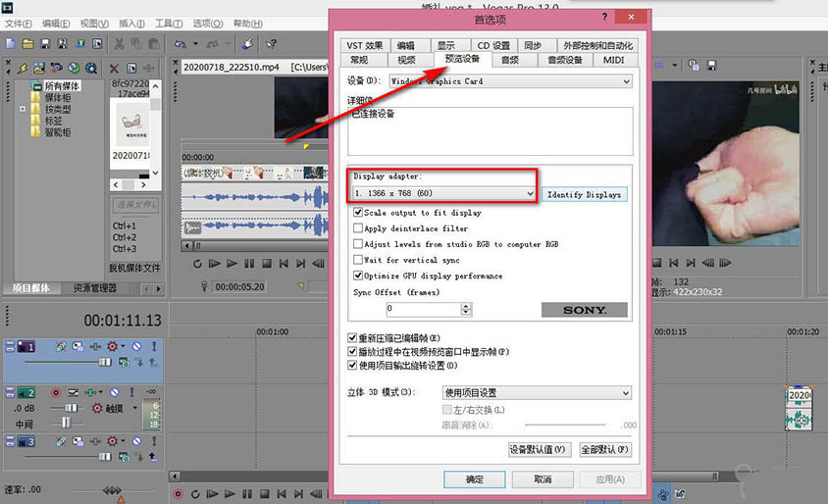
Task: Expand the 按类型 tree node
Action: point(23,109)
